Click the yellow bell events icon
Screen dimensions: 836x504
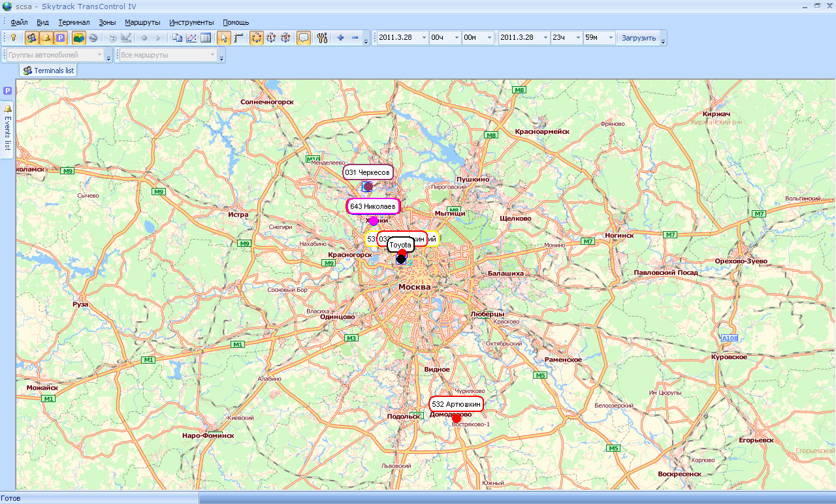click(46, 38)
